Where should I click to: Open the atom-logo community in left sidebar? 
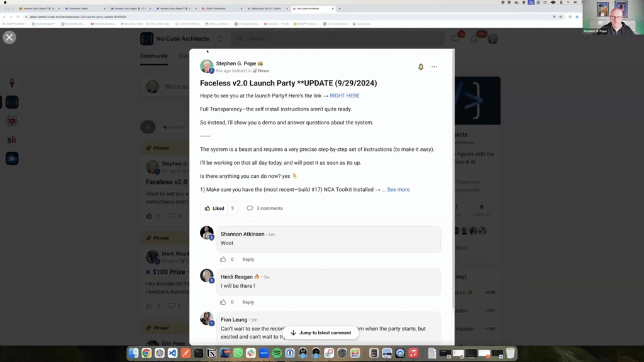[12, 121]
